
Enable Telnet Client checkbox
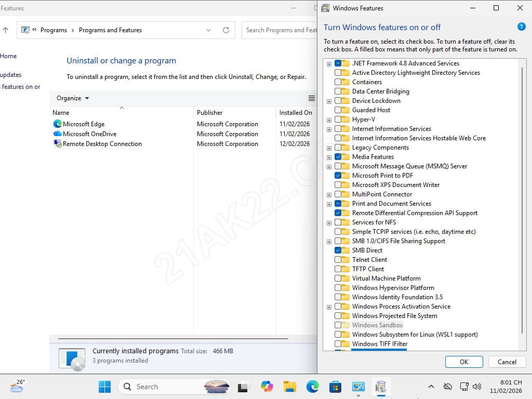pos(338,260)
